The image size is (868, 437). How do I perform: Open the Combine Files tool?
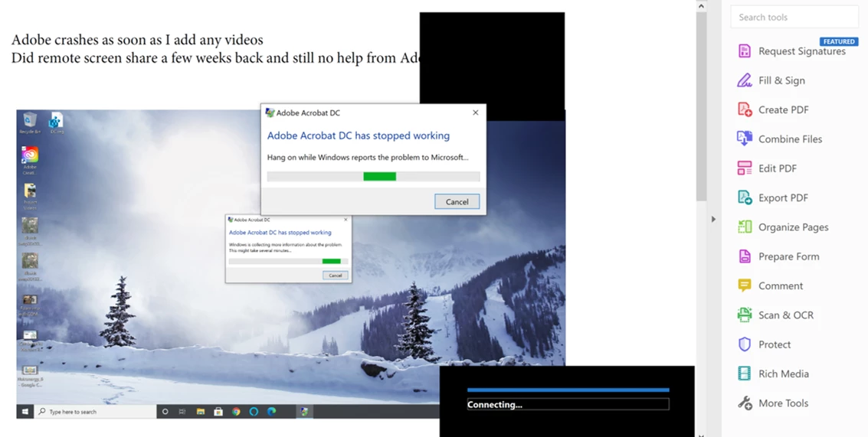(779, 139)
